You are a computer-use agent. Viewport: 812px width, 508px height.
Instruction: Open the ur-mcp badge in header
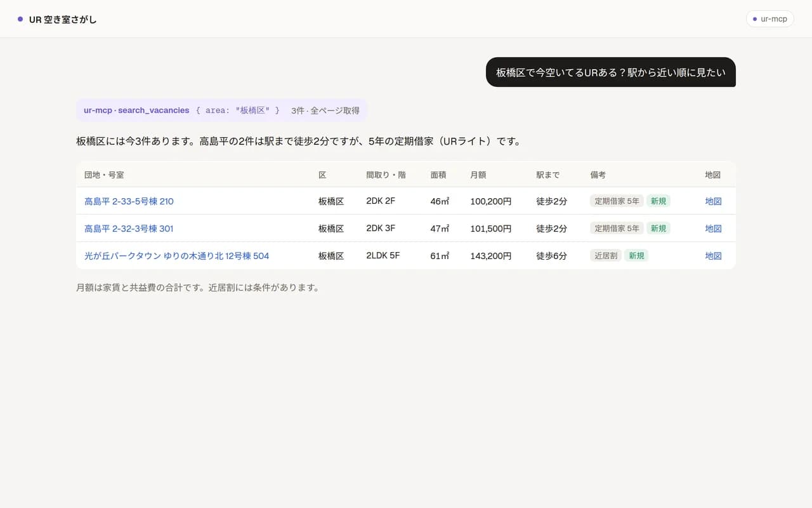769,19
